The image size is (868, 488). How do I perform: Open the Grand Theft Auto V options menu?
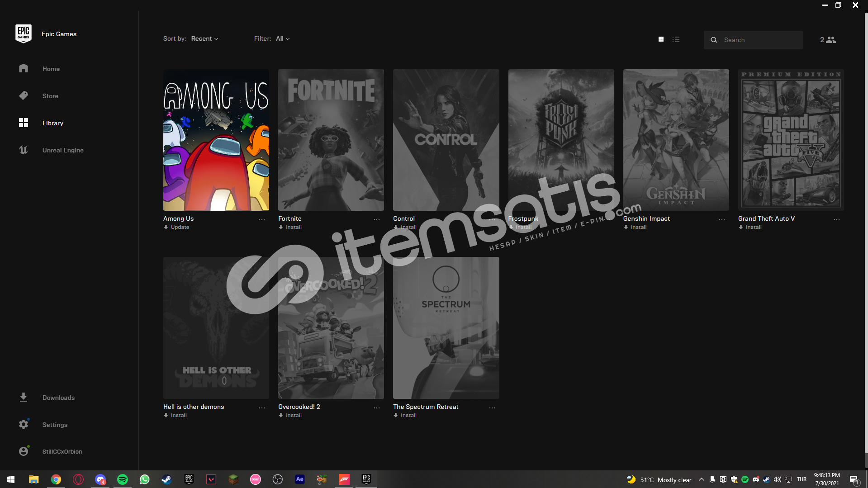[837, 220]
